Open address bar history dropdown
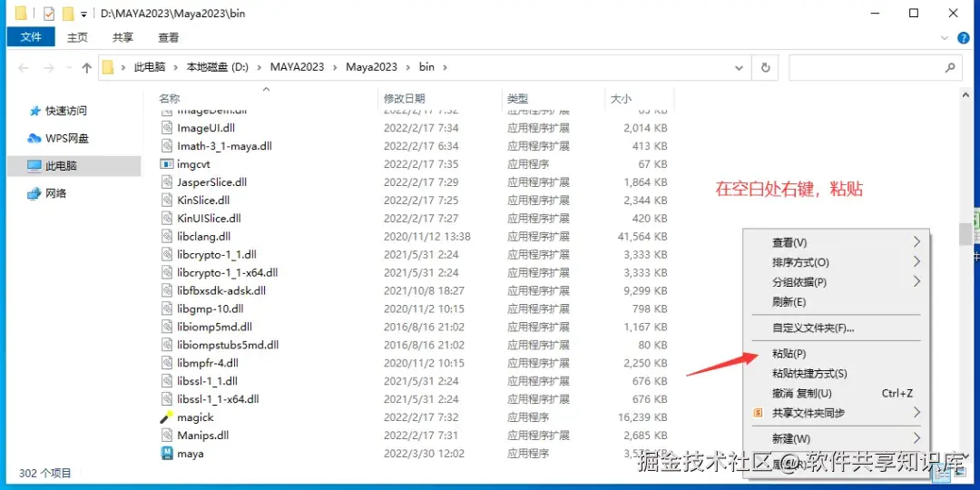 pos(740,67)
